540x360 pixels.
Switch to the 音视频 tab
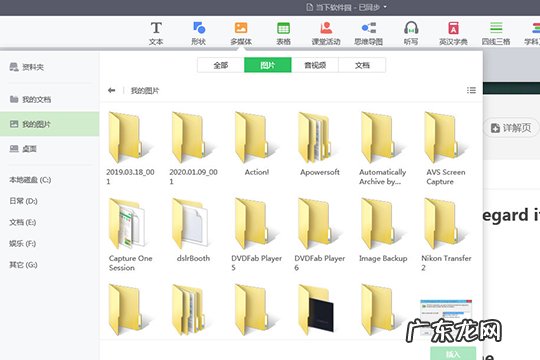point(315,65)
